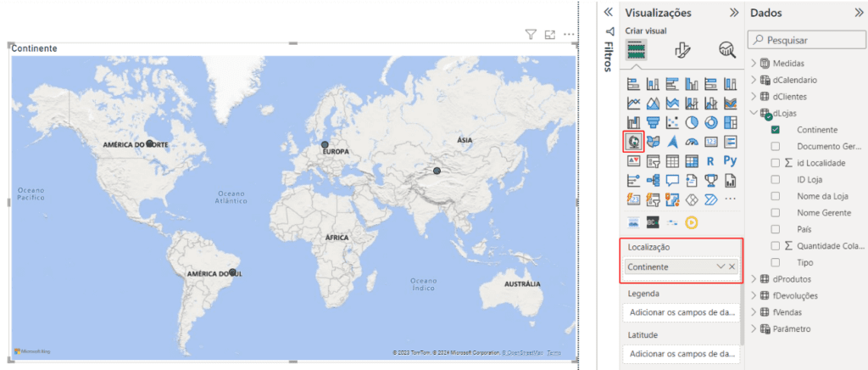868x370 pixels.
Task: Check the Nome da Loja field
Action: (776, 196)
